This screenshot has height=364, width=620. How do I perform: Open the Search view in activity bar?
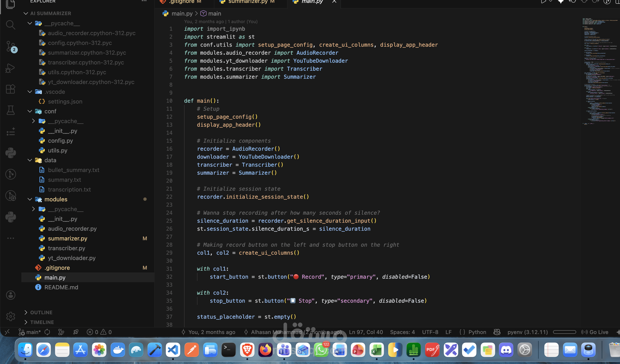pyautogui.click(x=10, y=25)
